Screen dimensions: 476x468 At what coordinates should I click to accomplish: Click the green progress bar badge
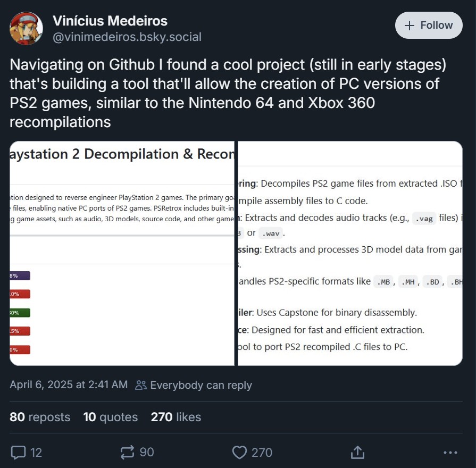pos(20,313)
